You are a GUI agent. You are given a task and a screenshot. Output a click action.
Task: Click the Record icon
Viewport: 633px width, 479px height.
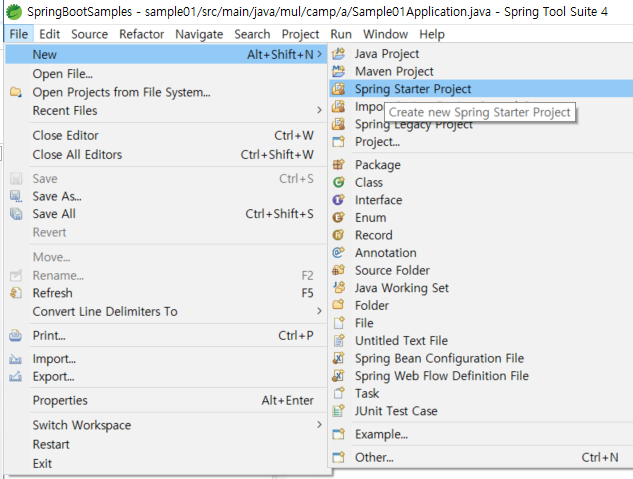(338, 235)
